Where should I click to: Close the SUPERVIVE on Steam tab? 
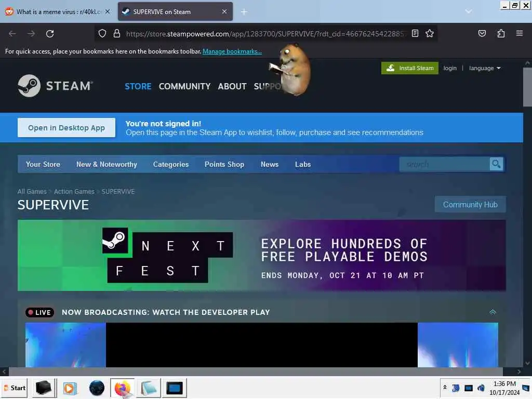tap(224, 11)
